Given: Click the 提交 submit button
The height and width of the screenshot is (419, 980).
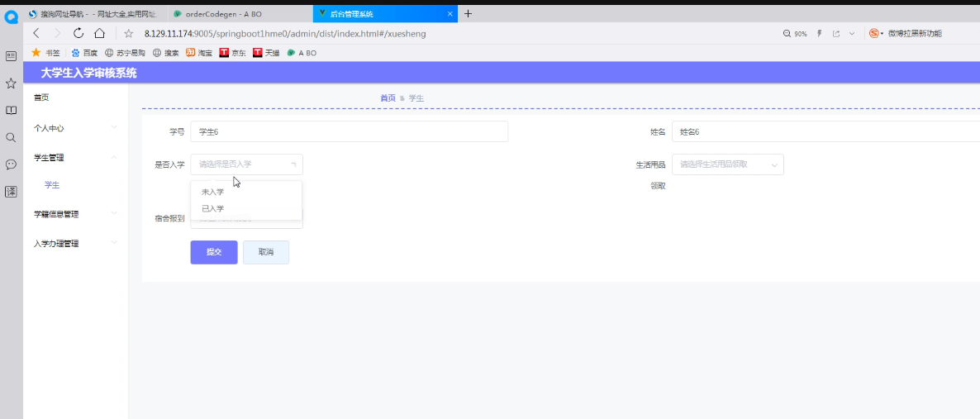Looking at the screenshot, I should tap(214, 253).
